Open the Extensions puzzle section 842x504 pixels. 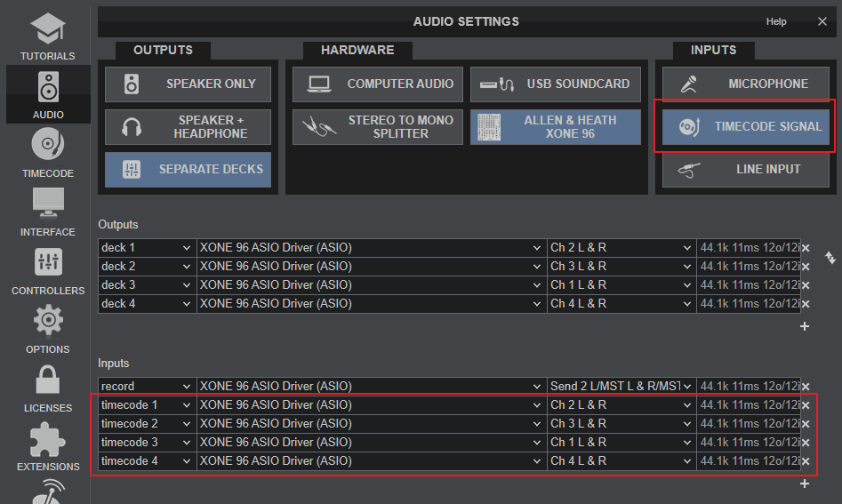click(47, 446)
